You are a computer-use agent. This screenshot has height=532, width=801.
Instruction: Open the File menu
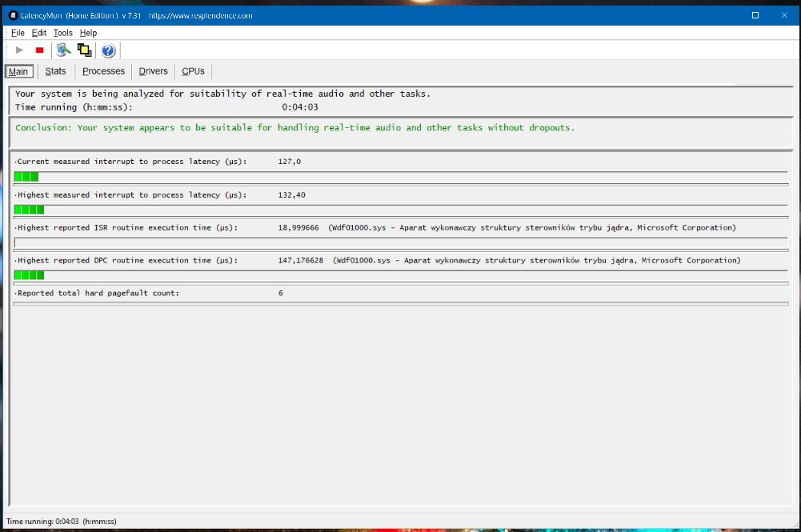(18, 33)
